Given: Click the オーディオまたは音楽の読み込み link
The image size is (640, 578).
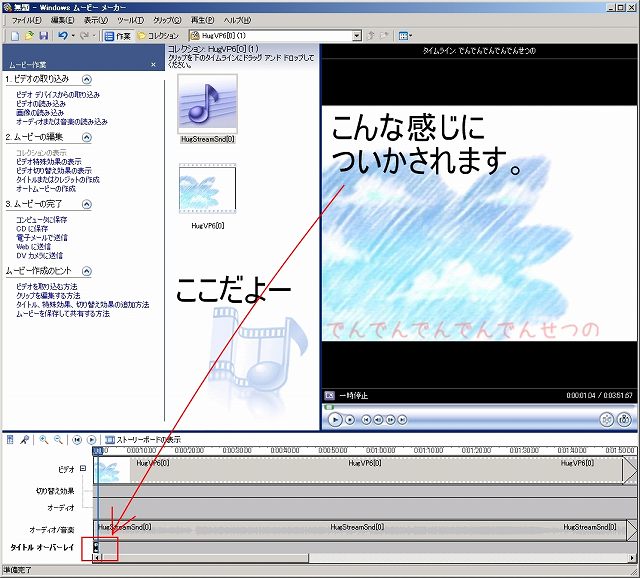Looking at the screenshot, I should point(62,122).
